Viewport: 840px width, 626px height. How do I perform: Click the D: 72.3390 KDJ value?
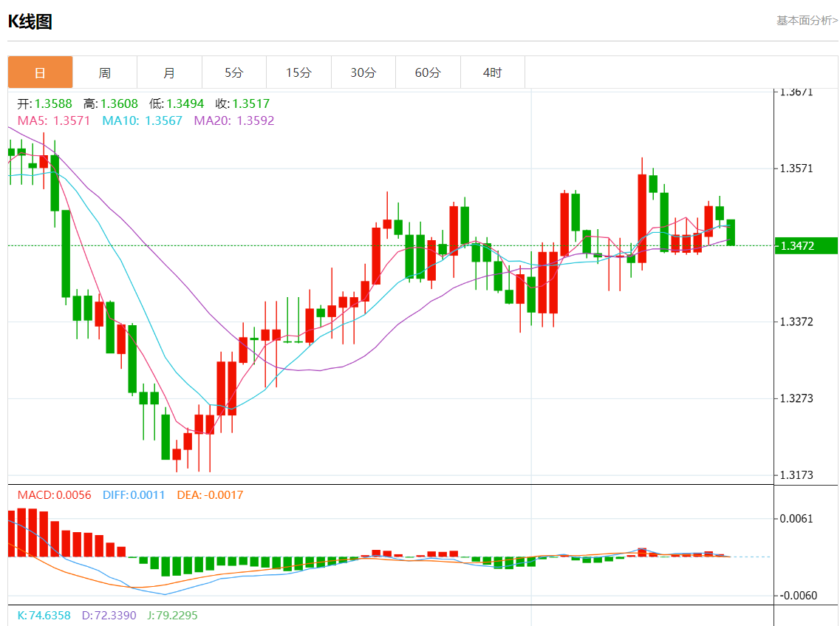[x=109, y=615]
